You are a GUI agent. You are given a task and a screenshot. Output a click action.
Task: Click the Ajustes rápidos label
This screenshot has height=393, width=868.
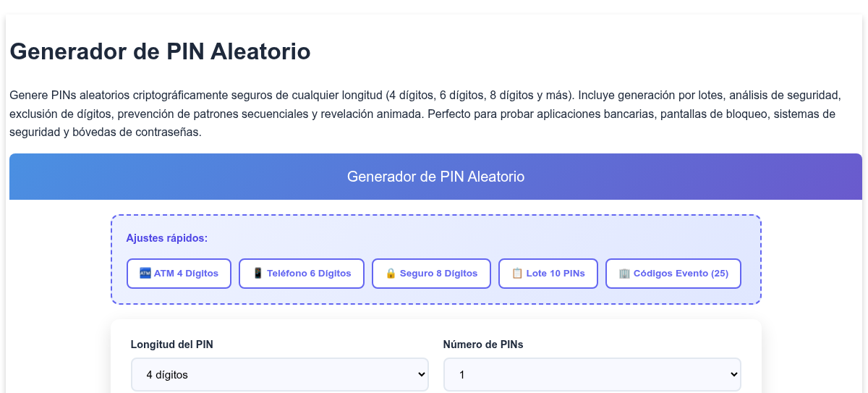[167, 238]
